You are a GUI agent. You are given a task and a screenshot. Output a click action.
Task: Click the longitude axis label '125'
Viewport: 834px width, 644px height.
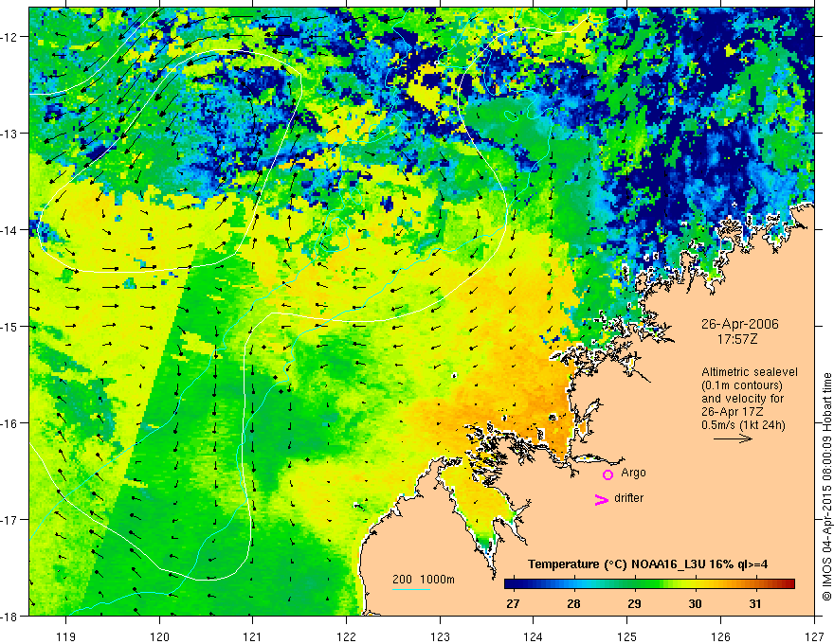(x=627, y=636)
